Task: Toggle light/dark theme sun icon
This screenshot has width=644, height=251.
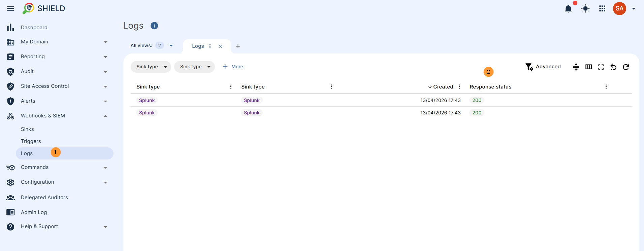Action: click(x=585, y=9)
